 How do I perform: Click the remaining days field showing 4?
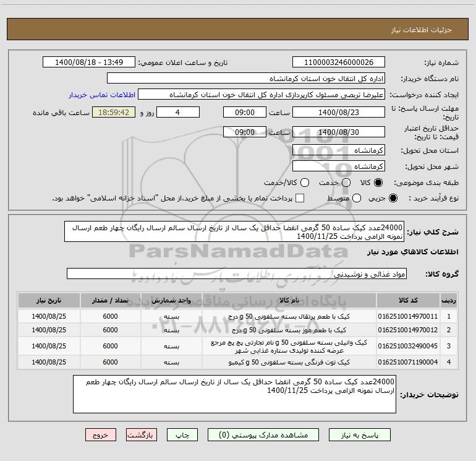pyautogui.click(x=178, y=112)
